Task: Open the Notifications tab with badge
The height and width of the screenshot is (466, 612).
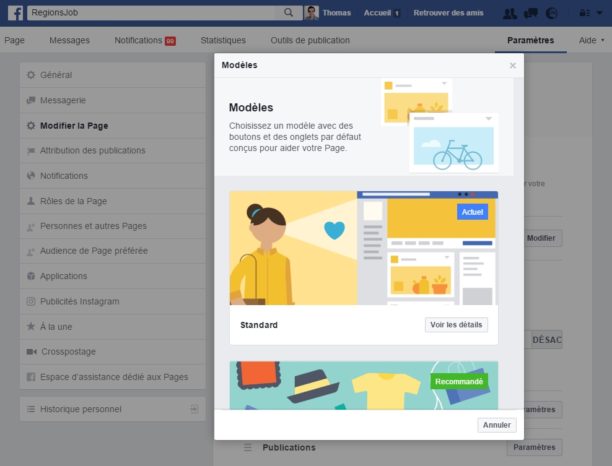Action: click(x=145, y=40)
